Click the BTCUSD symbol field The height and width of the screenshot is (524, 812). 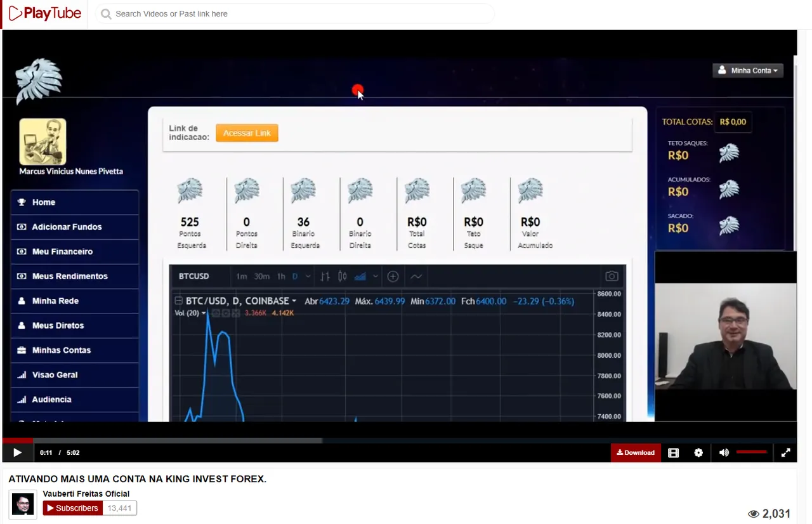click(194, 277)
